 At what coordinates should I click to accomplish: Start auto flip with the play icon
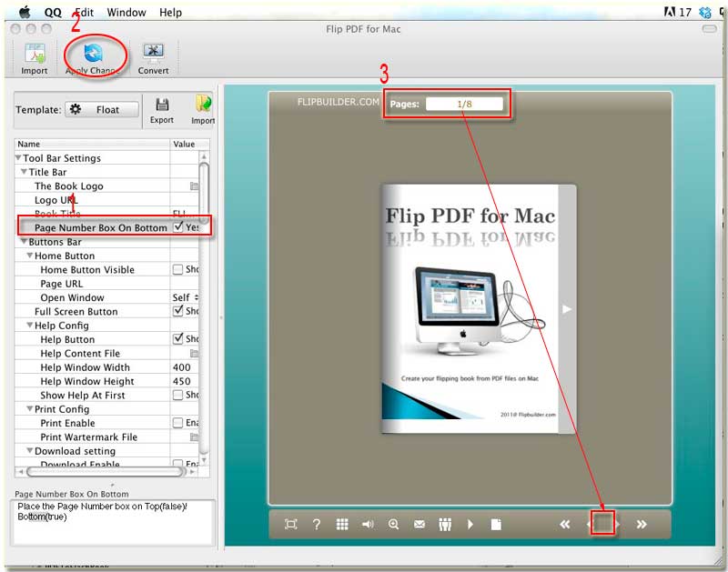[x=470, y=524]
